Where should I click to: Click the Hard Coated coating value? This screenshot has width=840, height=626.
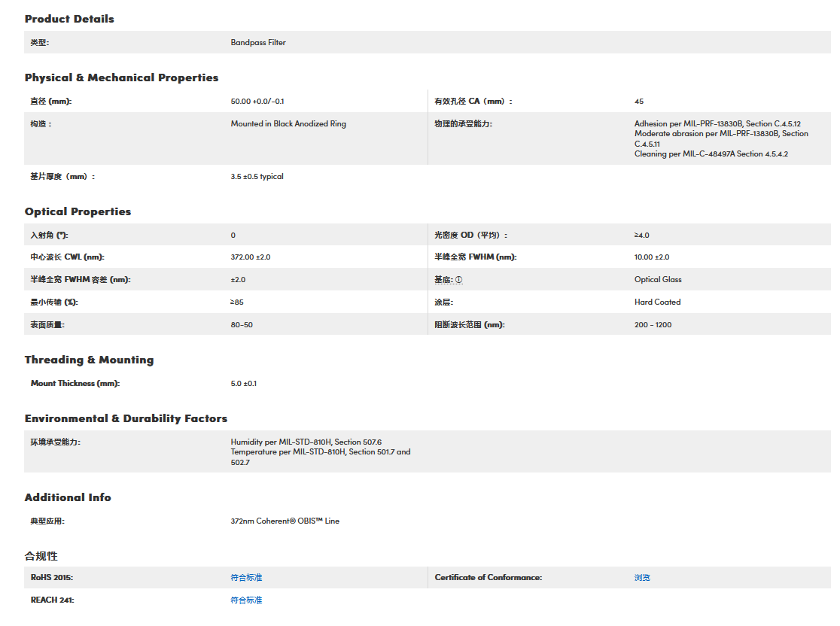(657, 302)
